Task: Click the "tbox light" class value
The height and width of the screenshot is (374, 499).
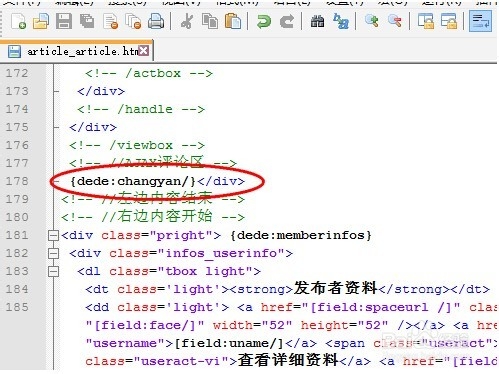Action: click(205, 271)
